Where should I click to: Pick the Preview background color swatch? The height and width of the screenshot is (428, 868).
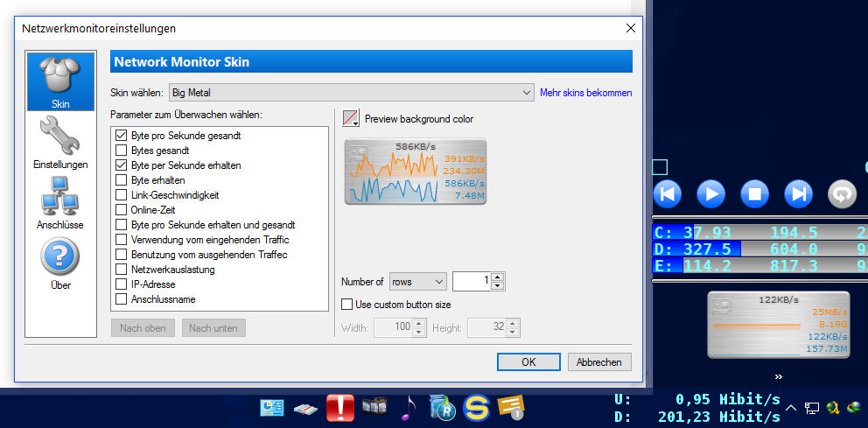click(351, 119)
